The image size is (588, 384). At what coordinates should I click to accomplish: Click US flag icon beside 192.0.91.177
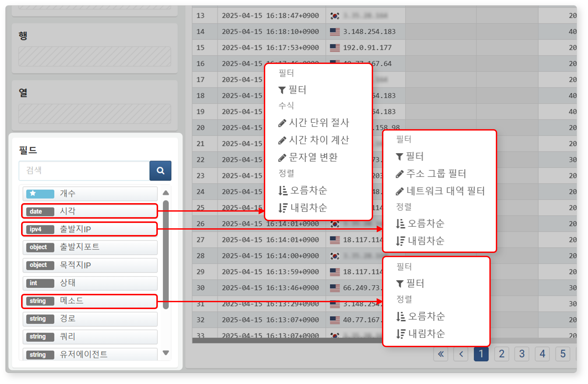[x=335, y=48]
